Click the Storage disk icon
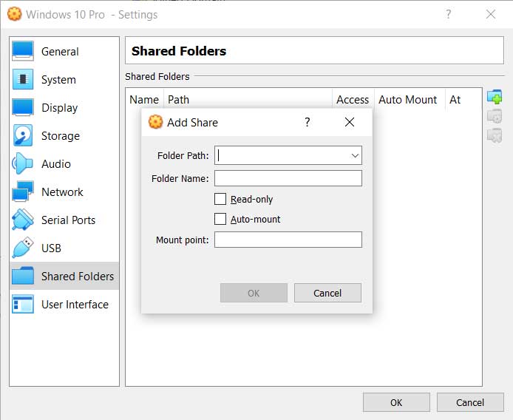Viewport: 513px width, 420px height. tap(23, 135)
